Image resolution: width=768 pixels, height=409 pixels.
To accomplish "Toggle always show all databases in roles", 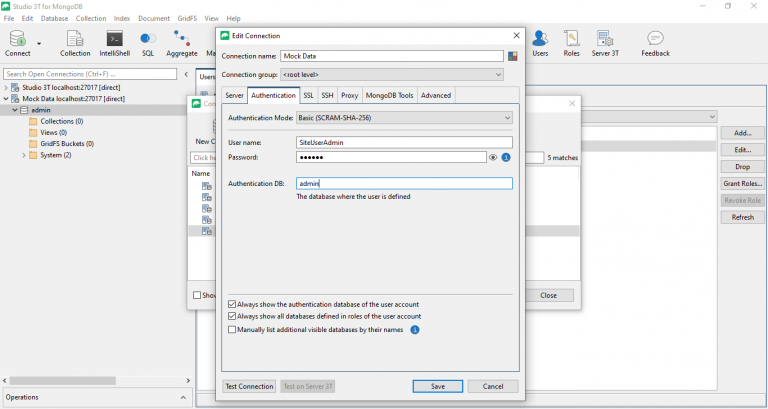I will tap(232, 316).
